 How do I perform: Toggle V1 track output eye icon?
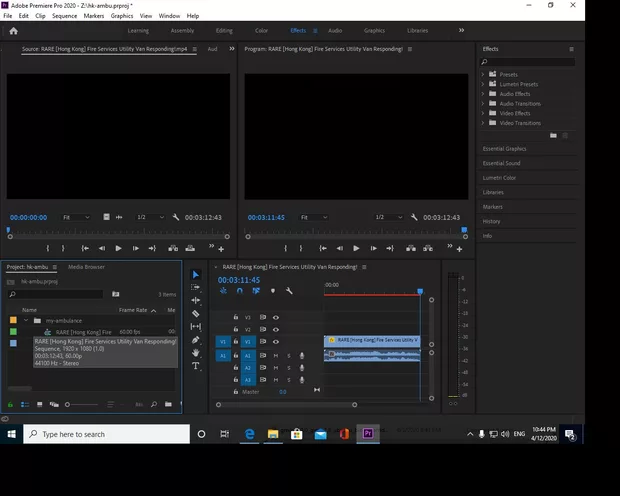(x=276, y=341)
